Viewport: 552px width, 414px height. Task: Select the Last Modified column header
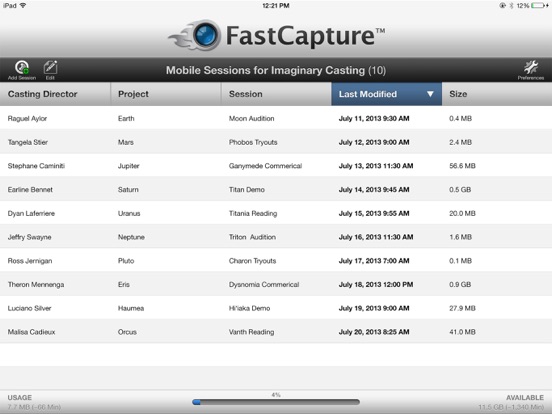(x=386, y=94)
